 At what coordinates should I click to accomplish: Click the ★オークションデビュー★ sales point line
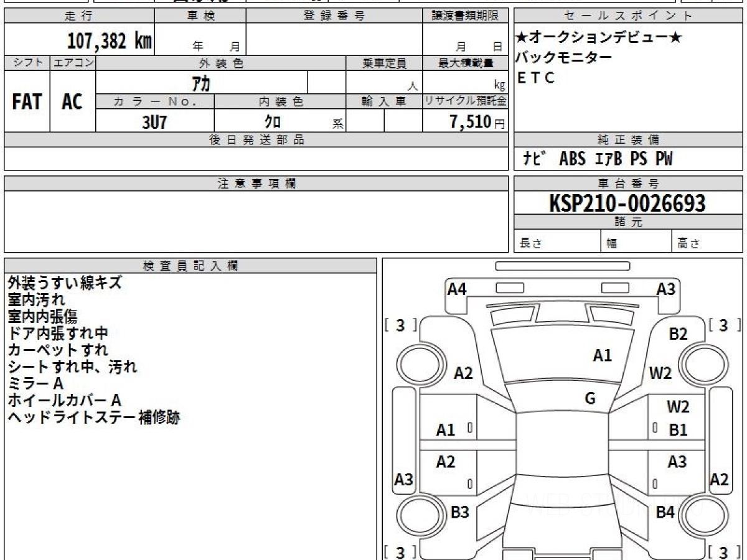click(599, 39)
